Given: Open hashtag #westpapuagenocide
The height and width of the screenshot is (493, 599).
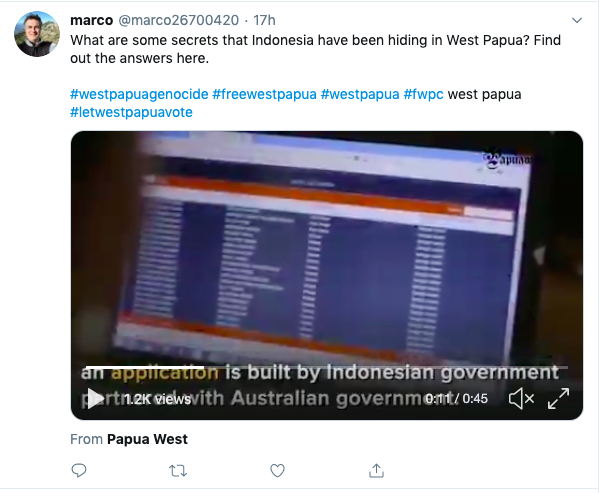Looking at the screenshot, I should click(x=139, y=94).
